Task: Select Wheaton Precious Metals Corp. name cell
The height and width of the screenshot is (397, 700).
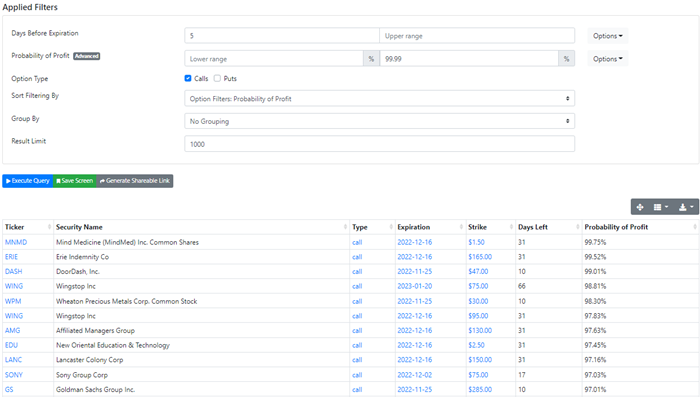Action: (x=201, y=301)
